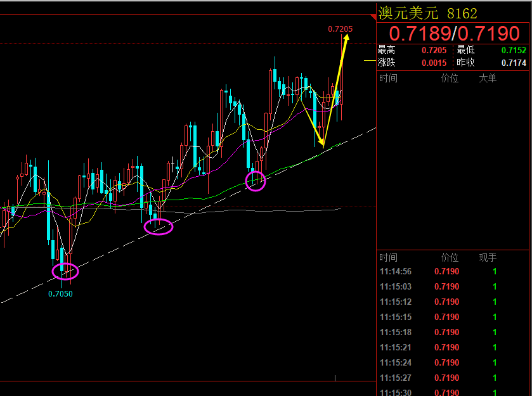Viewport: 532px width, 396px height.
Task: Click price 0.7190 in the 11:15:18 row
Action: [x=447, y=332]
